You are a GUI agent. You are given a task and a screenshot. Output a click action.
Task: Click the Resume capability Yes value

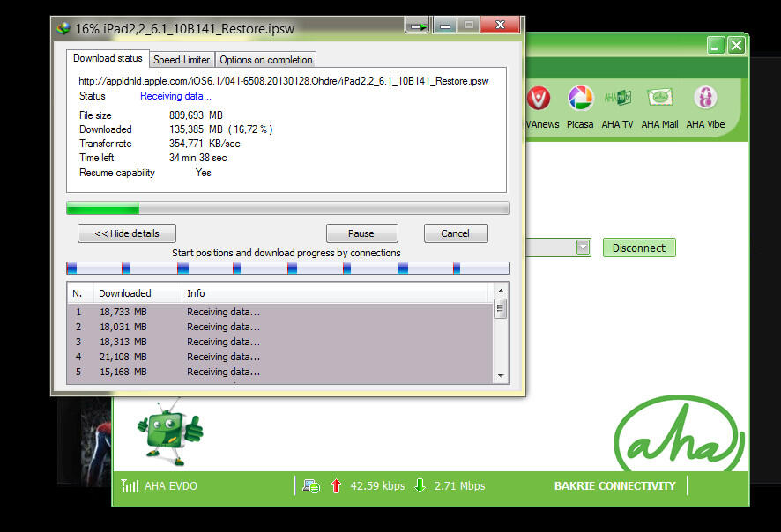pos(204,173)
